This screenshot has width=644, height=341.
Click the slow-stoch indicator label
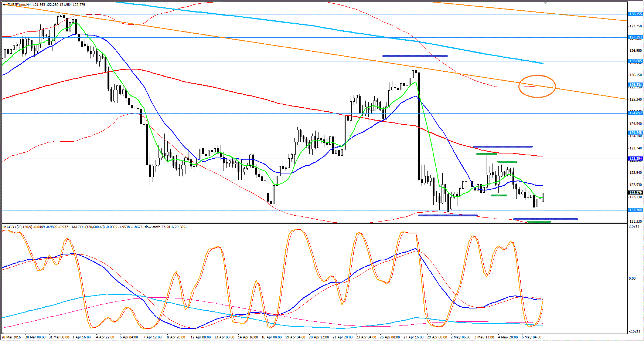(152, 227)
